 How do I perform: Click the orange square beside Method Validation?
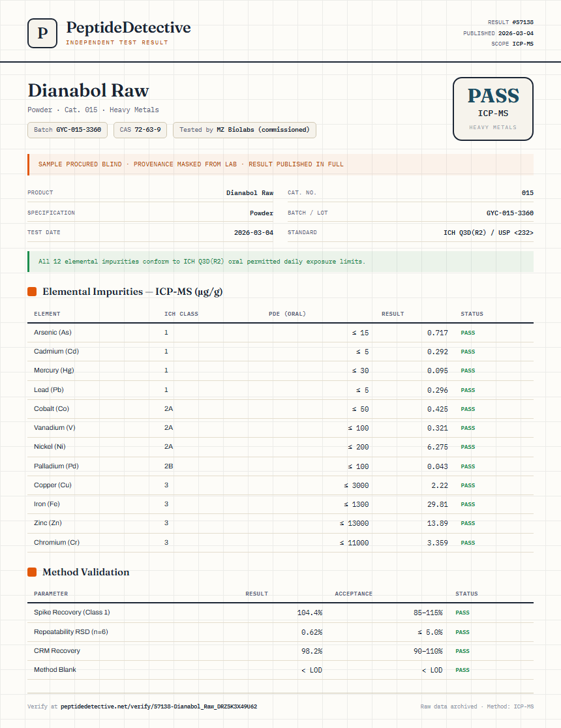pyautogui.click(x=32, y=572)
